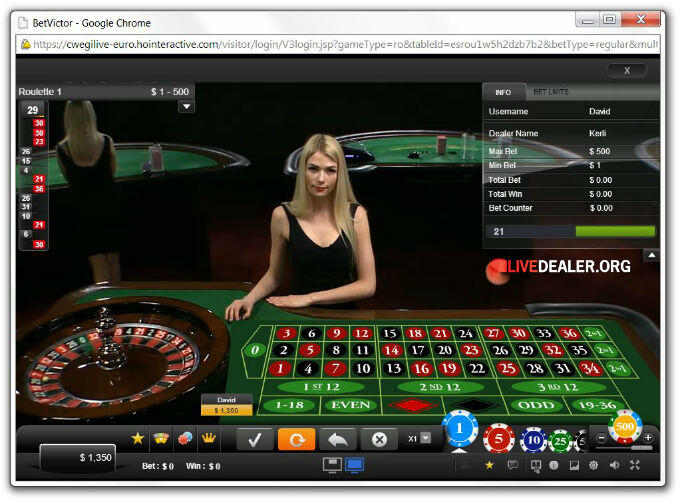Image resolution: width=680 pixels, height=500 pixels.
Task: Click the minus chip value button
Action: pos(601,438)
